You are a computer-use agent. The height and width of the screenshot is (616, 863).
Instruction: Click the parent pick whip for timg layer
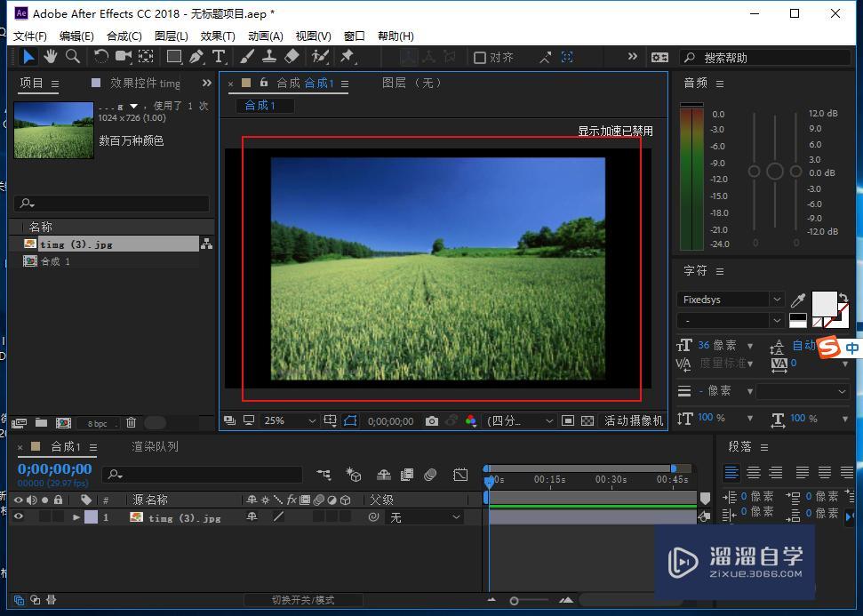[x=373, y=517]
